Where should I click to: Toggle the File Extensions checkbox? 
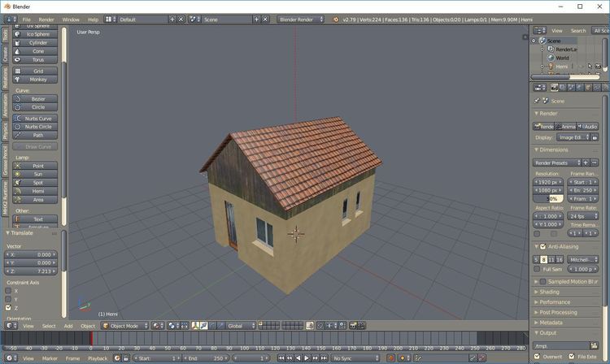(572, 356)
